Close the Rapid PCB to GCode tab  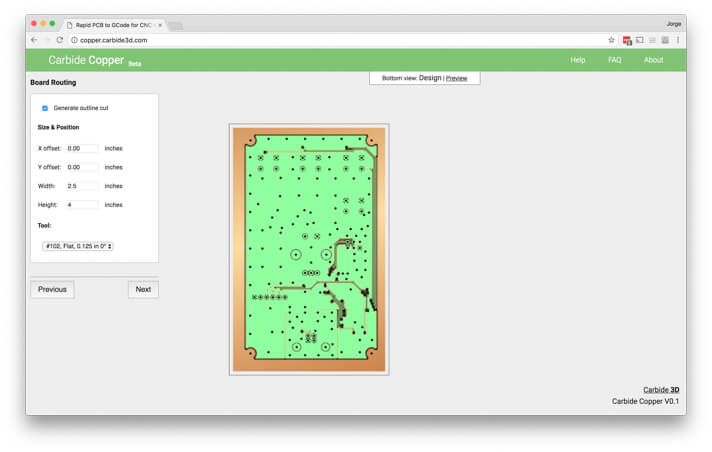[x=160, y=25]
